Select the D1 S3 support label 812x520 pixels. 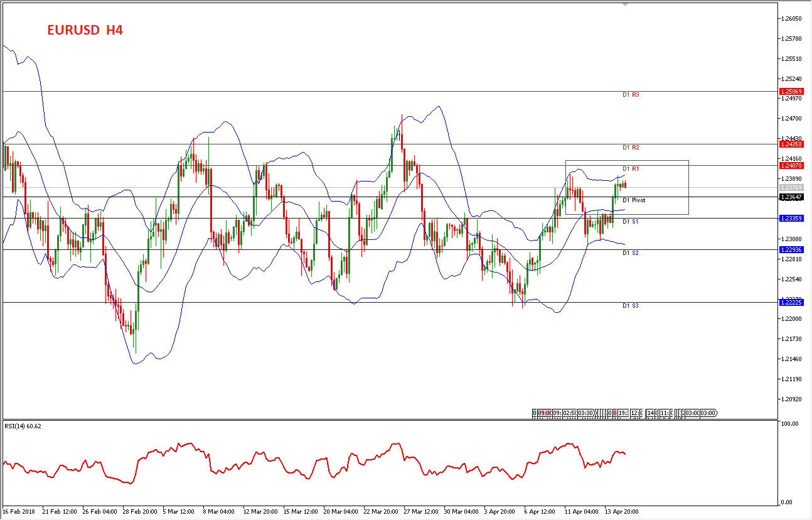click(631, 306)
